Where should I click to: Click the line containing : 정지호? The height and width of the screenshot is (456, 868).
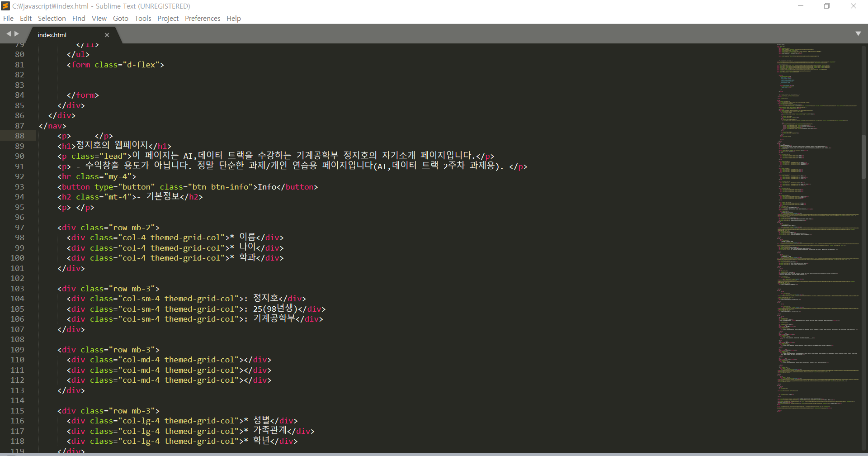pos(186,299)
